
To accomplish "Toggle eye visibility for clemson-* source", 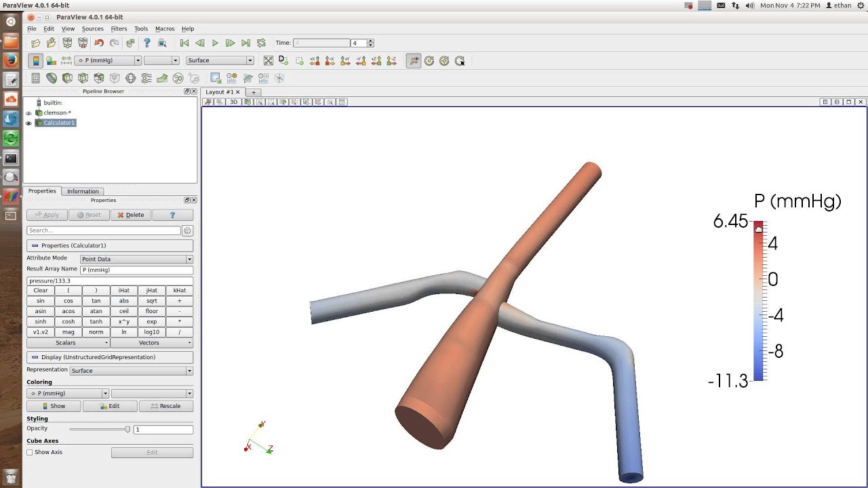I will (28, 113).
